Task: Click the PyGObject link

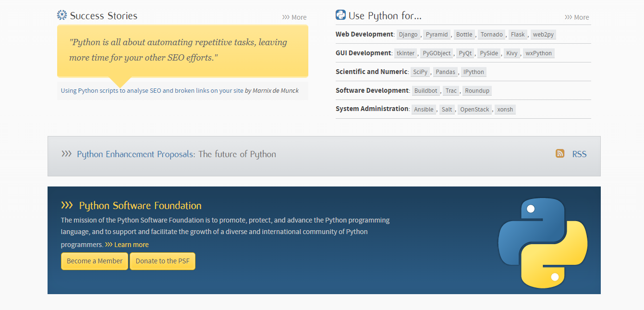Action: (437, 53)
